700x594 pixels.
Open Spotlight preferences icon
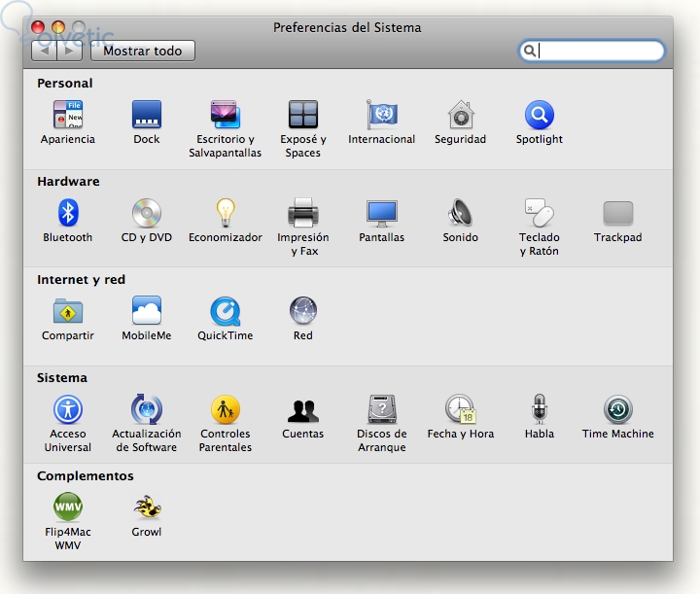pyautogui.click(x=540, y=115)
